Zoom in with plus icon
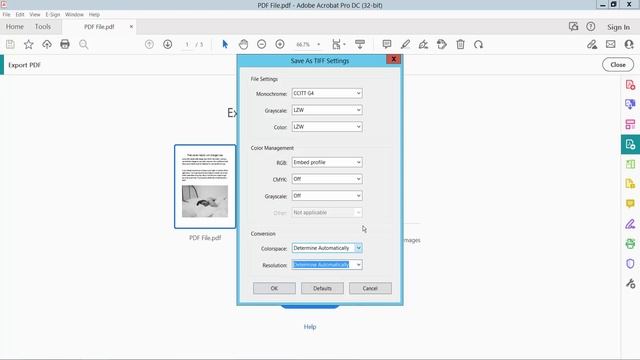The width and height of the screenshot is (640, 360). point(280,44)
